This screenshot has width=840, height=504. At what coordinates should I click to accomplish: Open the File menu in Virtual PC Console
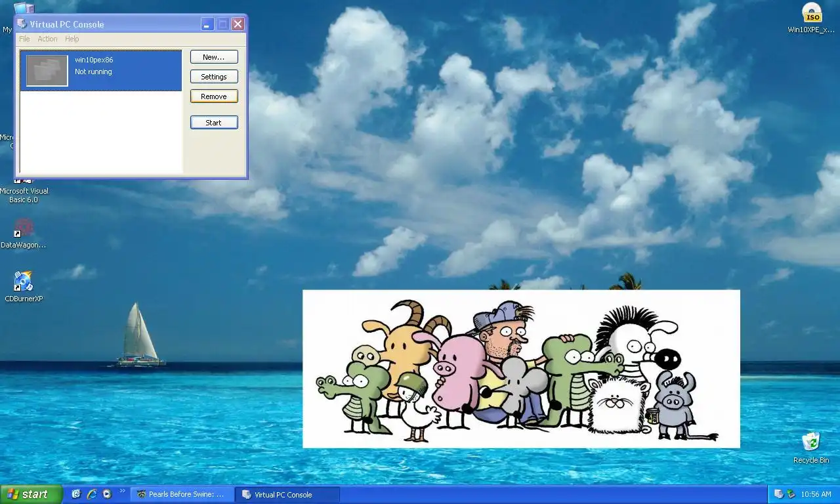(x=24, y=39)
